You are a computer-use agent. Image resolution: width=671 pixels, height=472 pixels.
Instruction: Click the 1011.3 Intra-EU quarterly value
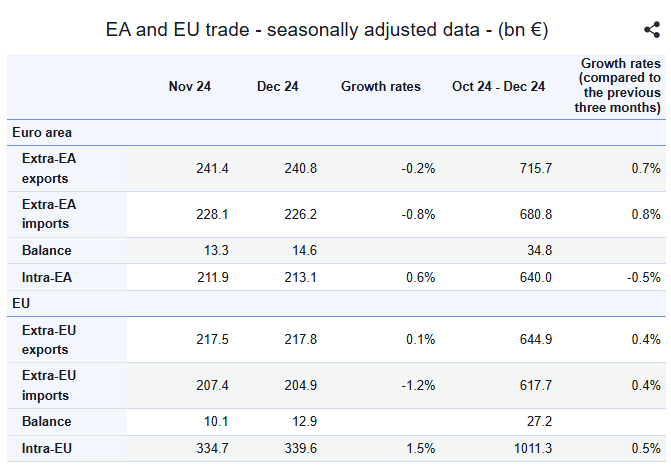point(533,448)
